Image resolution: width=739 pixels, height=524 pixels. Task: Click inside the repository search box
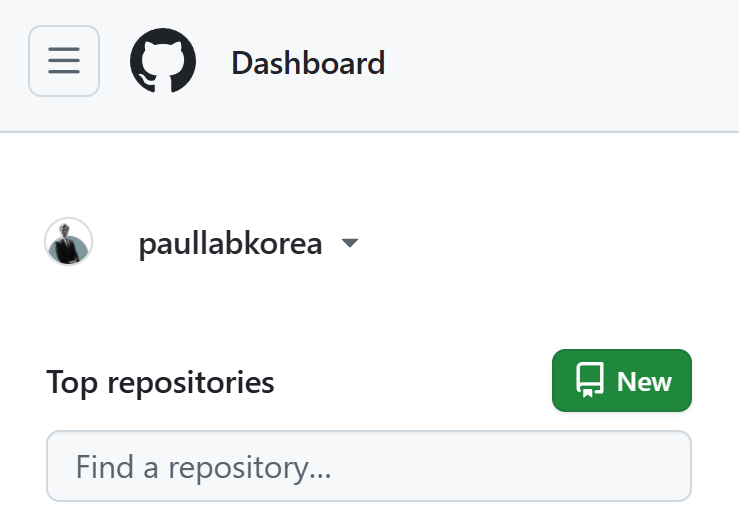[368, 466]
